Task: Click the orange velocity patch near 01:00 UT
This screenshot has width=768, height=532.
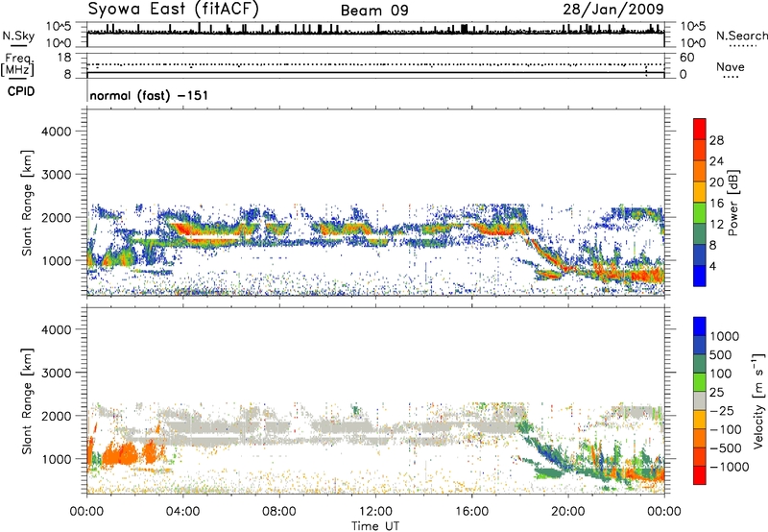Action: (x=121, y=454)
